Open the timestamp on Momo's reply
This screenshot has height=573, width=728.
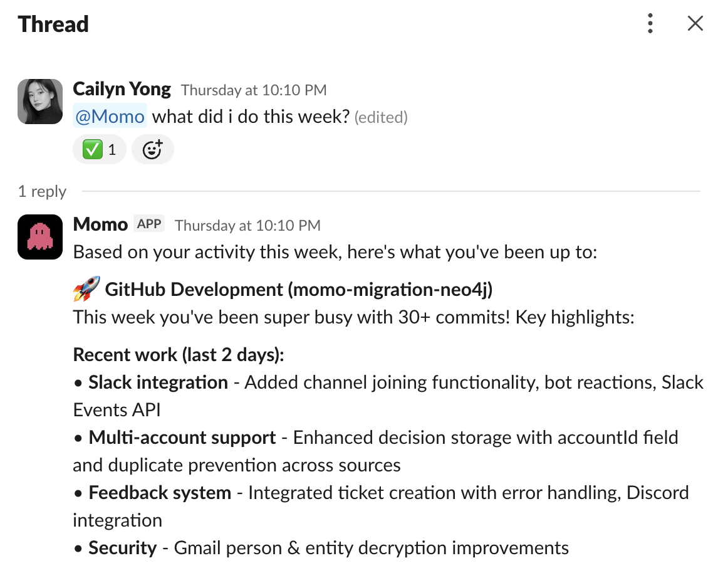pyautogui.click(x=248, y=225)
